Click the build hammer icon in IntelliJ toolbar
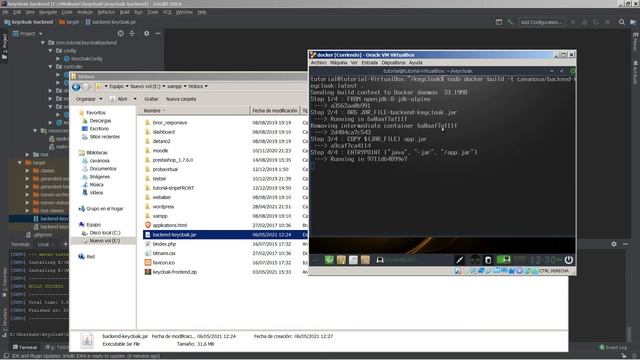The image size is (640, 360). click(510, 22)
